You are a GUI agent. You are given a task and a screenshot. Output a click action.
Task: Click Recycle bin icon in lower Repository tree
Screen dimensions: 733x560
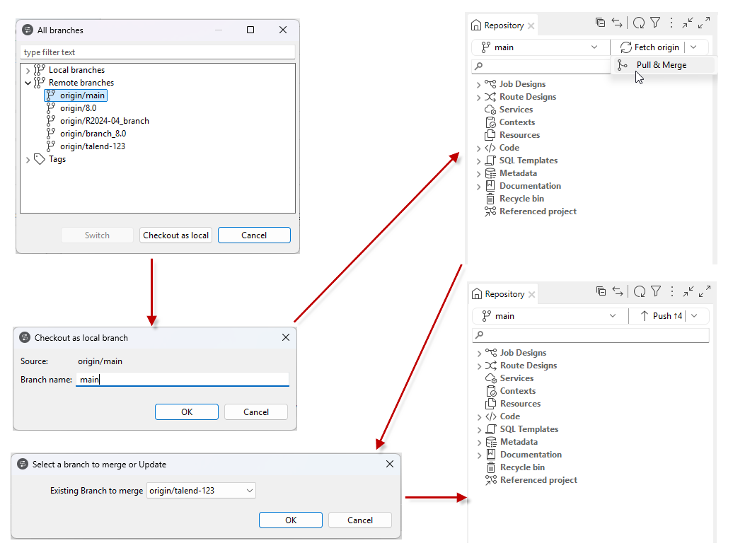491,467
